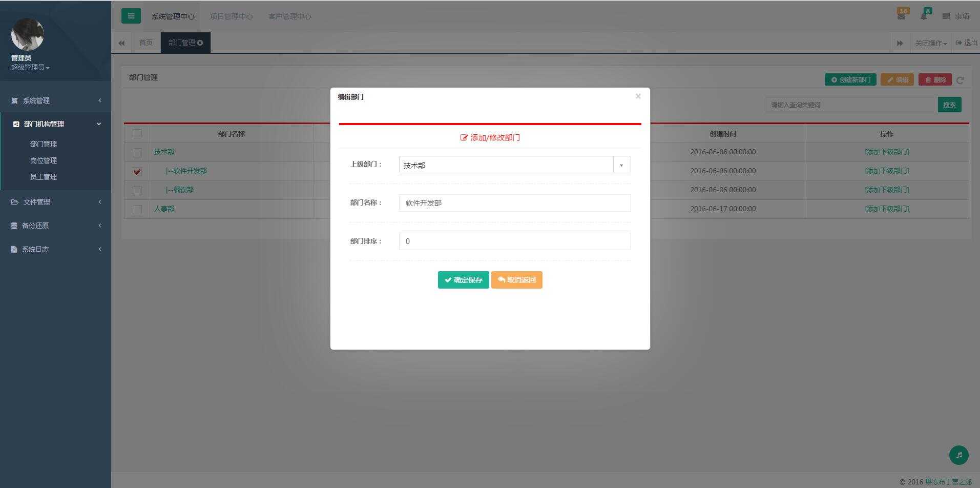Image resolution: width=980 pixels, height=488 pixels.
Task: Check the 餐饮部 row checkbox
Action: pyautogui.click(x=137, y=190)
